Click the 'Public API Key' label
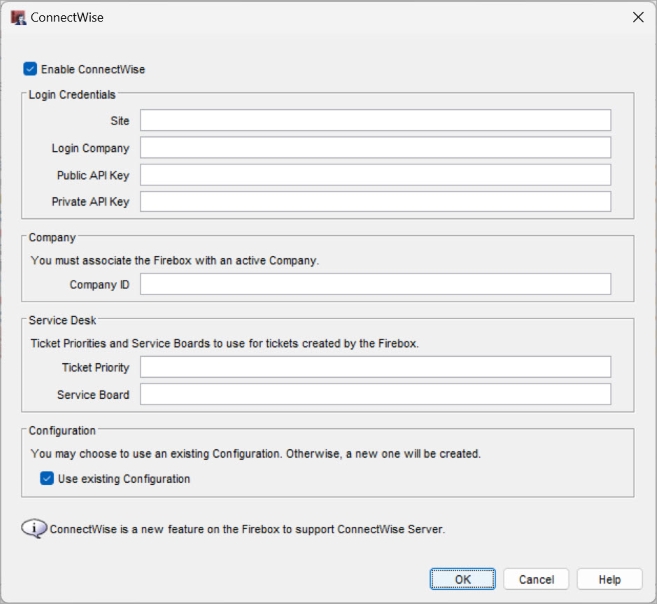Image resolution: width=657 pixels, height=604 pixels. pyautogui.click(x=93, y=176)
